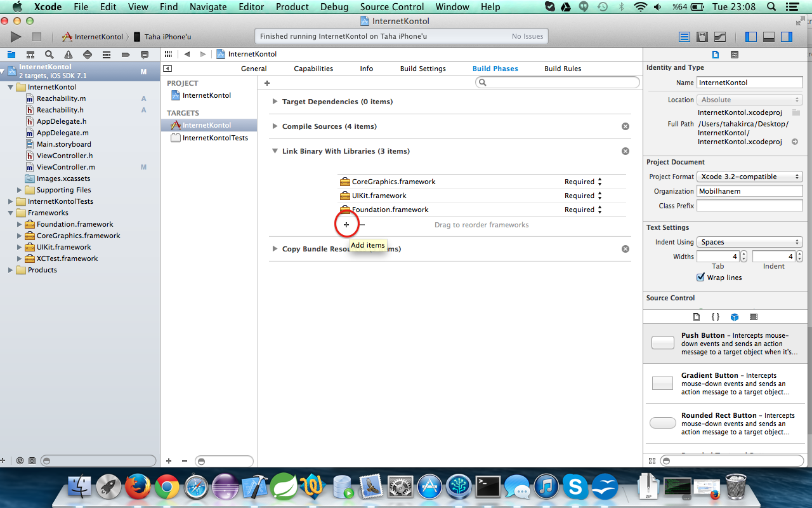Open Spotlight search in menu bar

point(771,7)
